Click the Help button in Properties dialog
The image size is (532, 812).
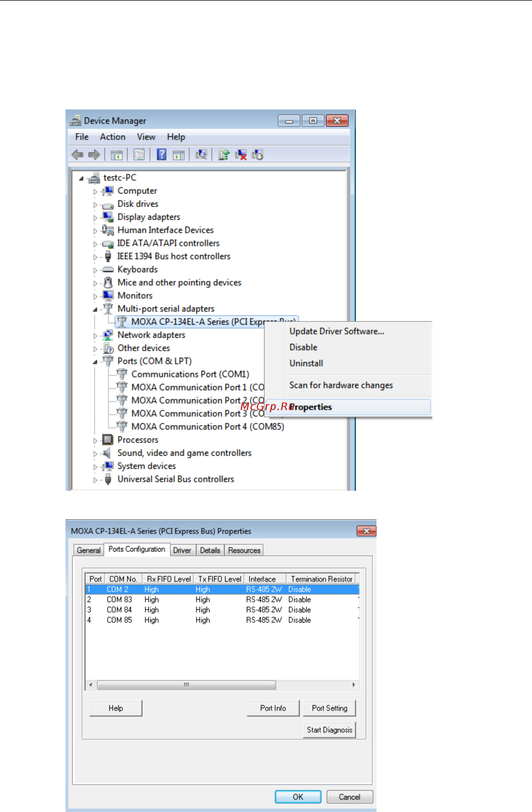(x=116, y=708)
